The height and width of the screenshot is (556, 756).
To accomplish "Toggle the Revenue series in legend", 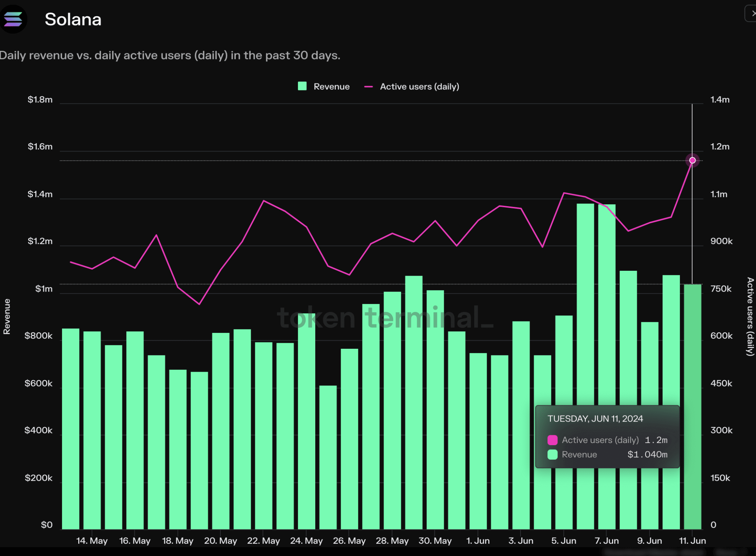I will click(331, 86).
